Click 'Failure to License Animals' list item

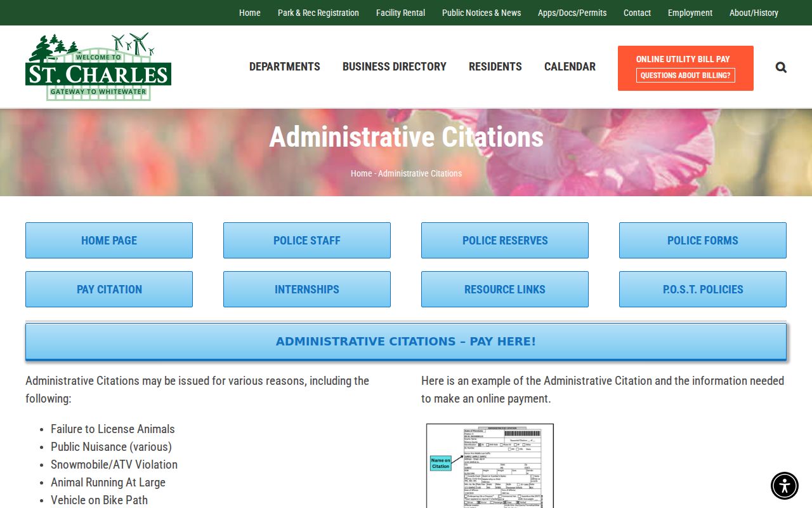[113, 429]
